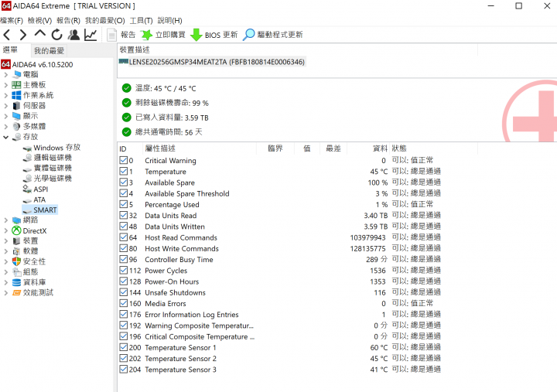Uncheck the Critical Warning attribute checkbox
557x392 pixels.
click(124, 161)
